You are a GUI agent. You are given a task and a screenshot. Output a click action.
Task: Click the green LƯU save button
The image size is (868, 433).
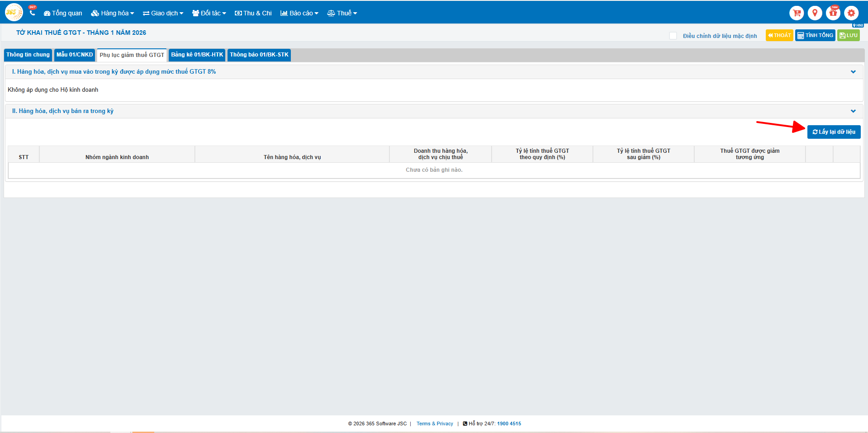click(x=849, y=35)
